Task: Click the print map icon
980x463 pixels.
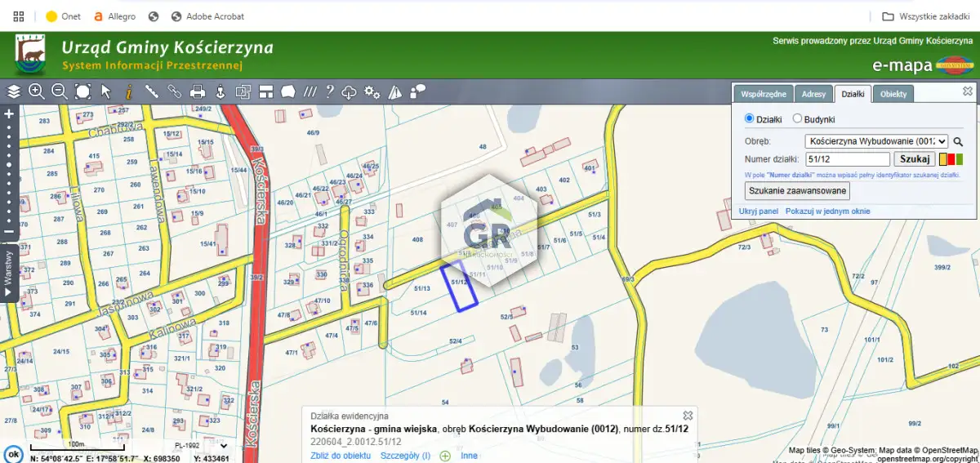Action: 197,91
